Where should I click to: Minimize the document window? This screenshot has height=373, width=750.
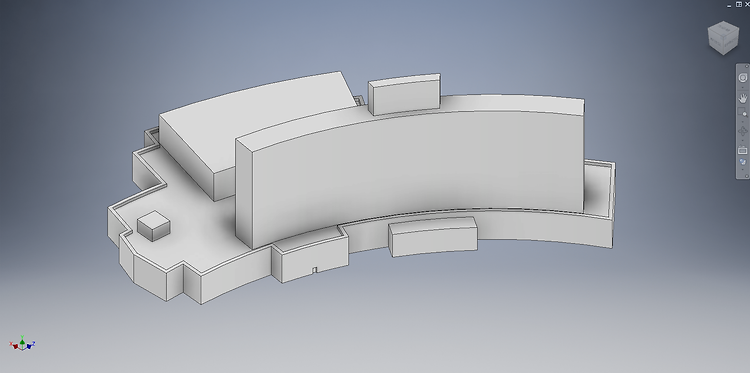pyautogui.click(x=729, y=5)
